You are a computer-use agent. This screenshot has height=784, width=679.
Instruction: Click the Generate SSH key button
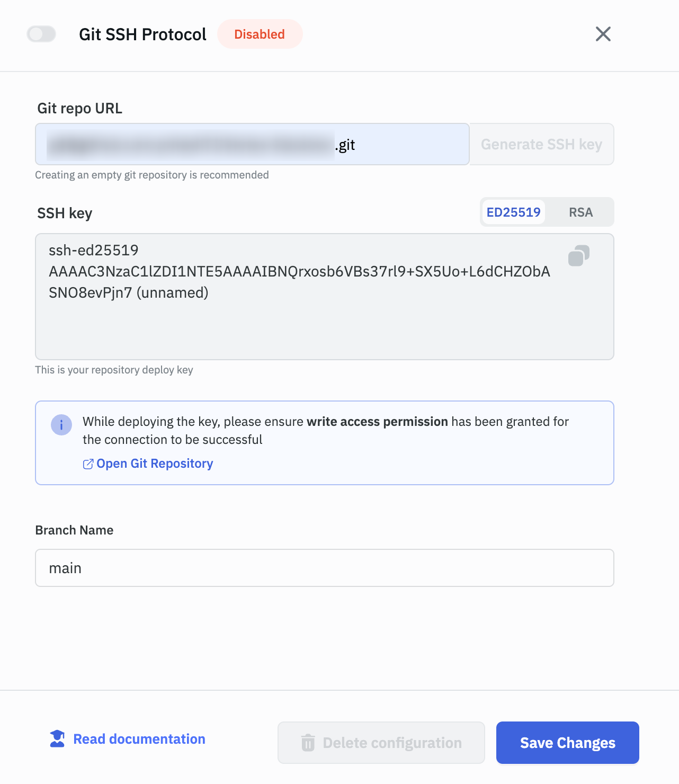coord(541,144)
